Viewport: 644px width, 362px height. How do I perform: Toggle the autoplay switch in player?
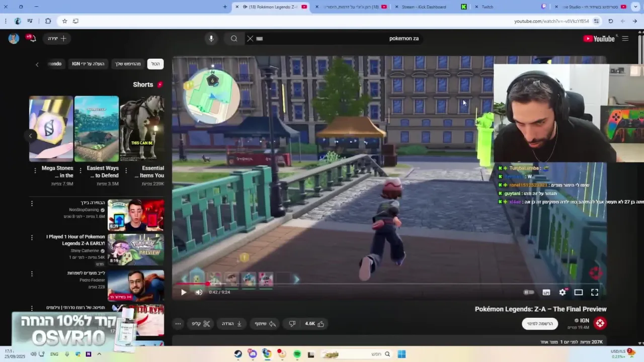click(x=528, y=292)
